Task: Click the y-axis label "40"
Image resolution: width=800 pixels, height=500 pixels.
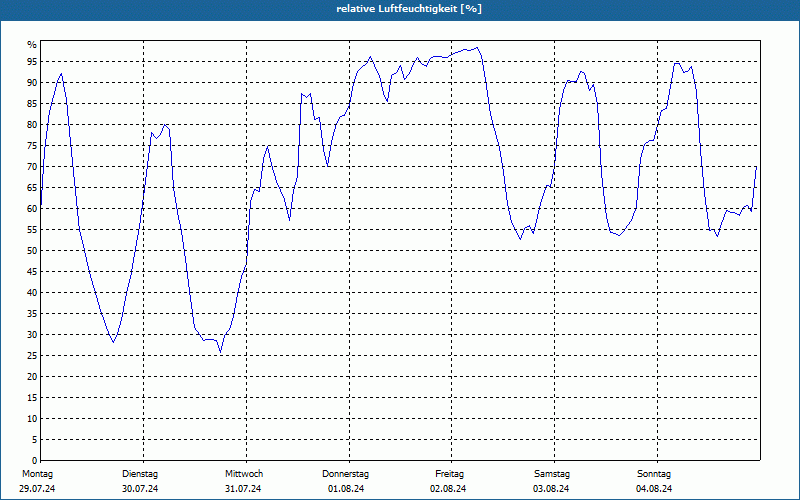Action: pos(32,292)
